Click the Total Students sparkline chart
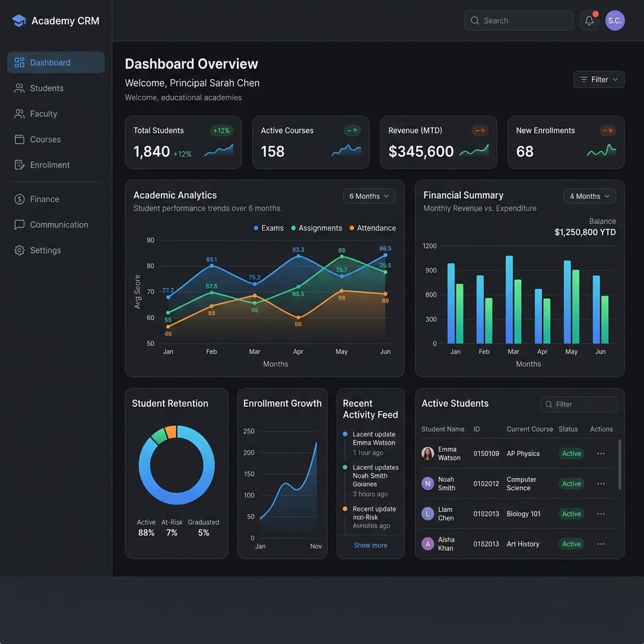644x644 pixels. (x=219, y=150)
